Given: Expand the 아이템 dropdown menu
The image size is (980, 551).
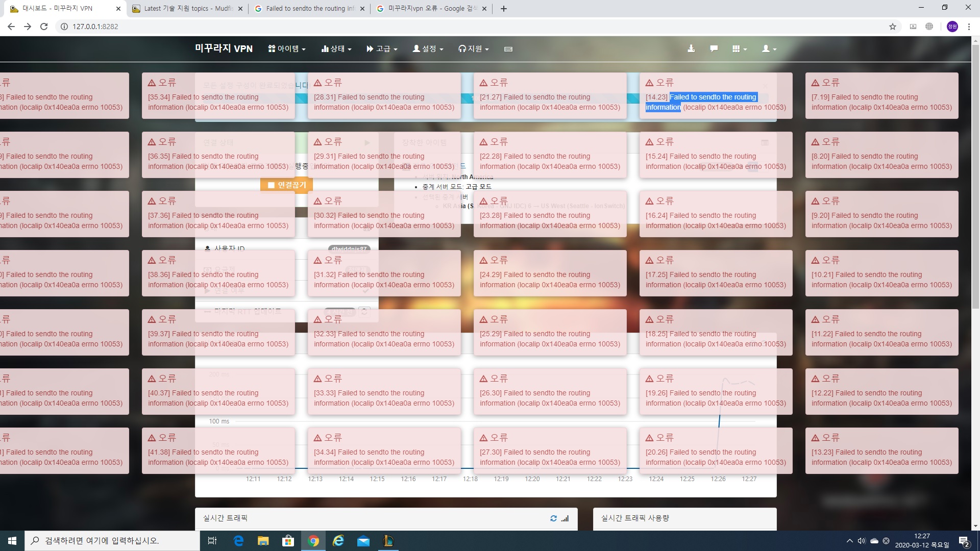Looking at the screenshot, I should pos(287,49).
